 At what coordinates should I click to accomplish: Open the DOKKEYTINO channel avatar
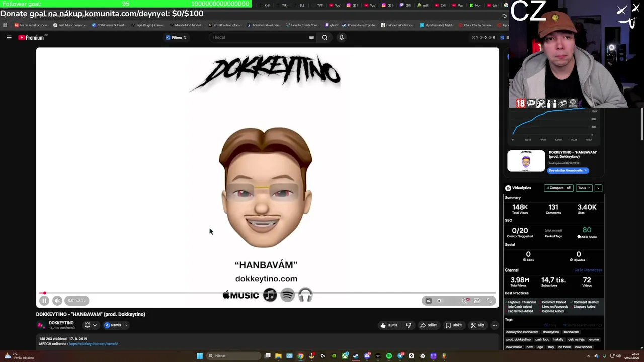coord(41,325)
